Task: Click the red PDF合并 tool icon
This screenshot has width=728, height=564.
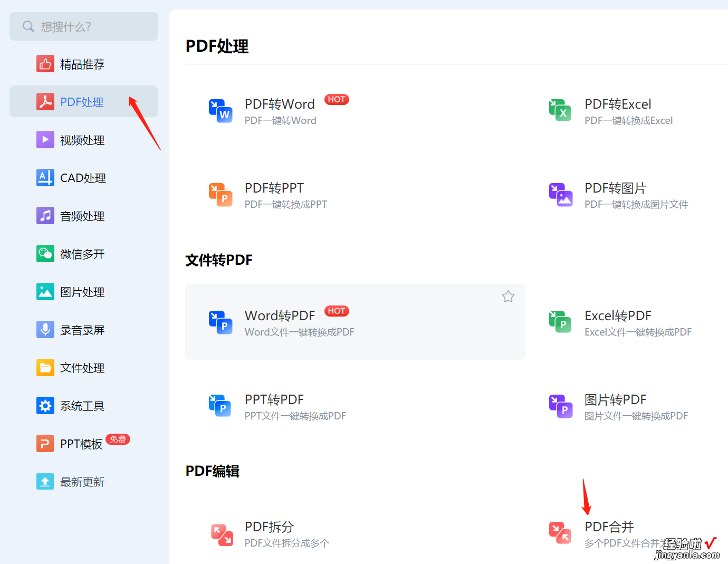Action: tap(560, 533)
